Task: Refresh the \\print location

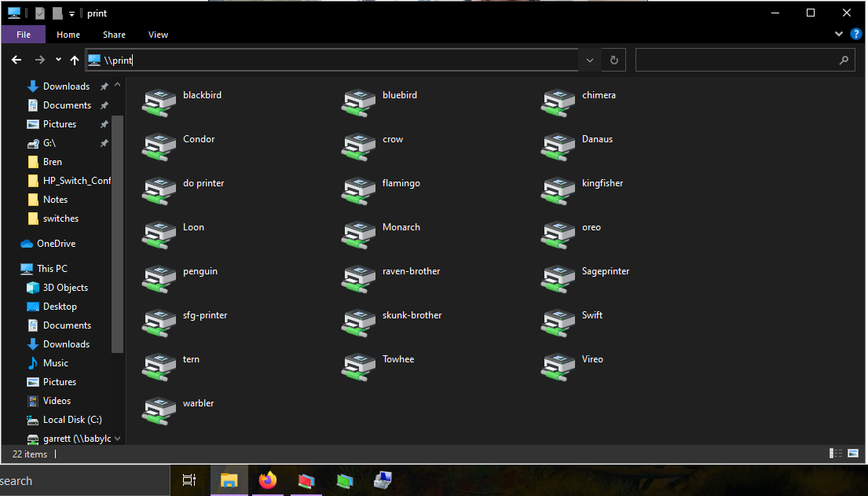Action: [x=614, y=60]
